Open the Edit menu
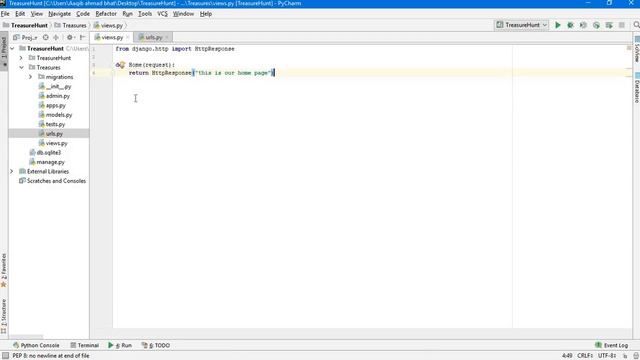 click(x=20, y=14)
